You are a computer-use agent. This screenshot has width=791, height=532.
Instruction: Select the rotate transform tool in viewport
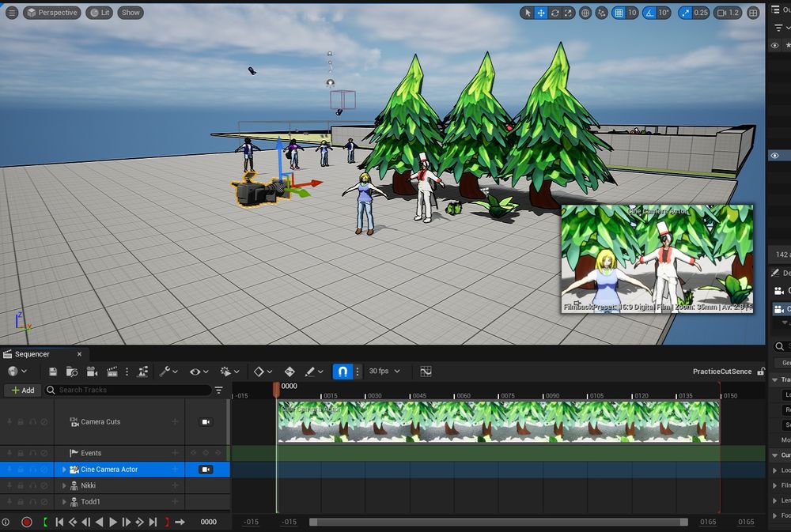tap(555, 13)
